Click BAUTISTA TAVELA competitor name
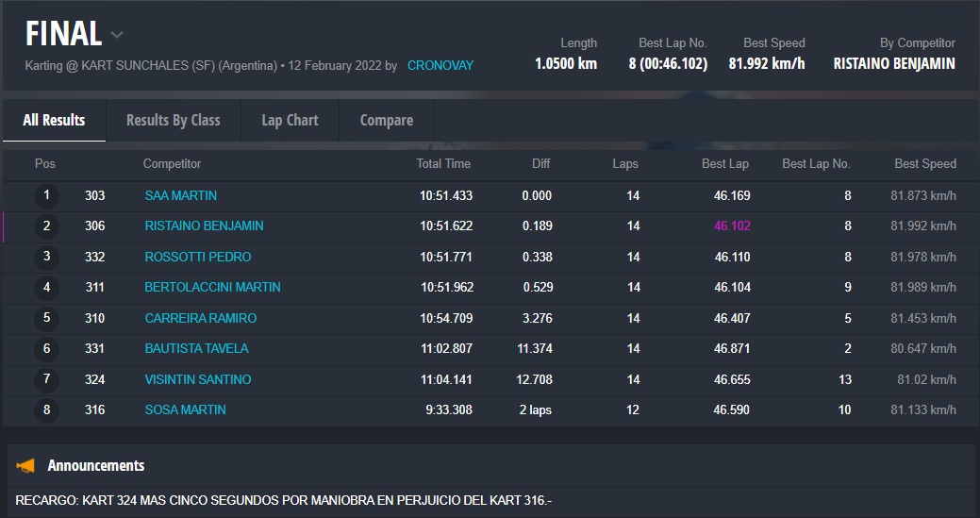Viewport: 980px width, 518px height. coord(196,348)
